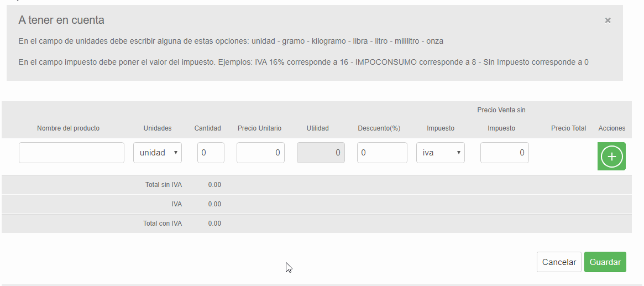The height and width of the screenshot is (286, 644).
Task: Click the 0.00 value beside Total con IVA
Action: click(214, 223)
